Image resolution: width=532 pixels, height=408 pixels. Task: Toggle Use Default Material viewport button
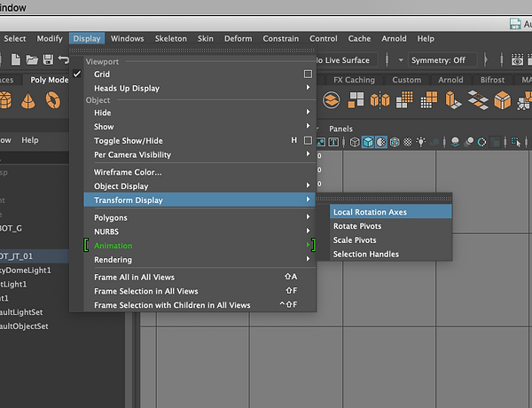(381, 142)
